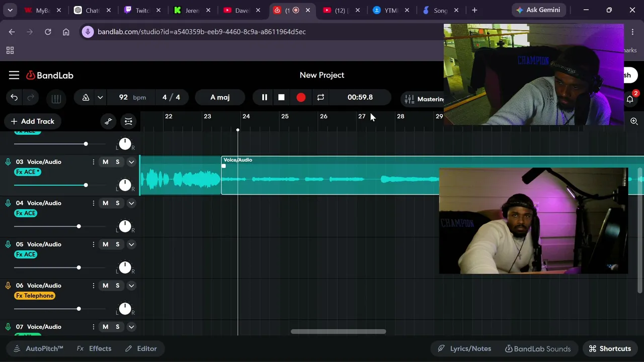644x362 pixels.
Task: Mute track 05 Voice/Audio
Action: (105, 244)
